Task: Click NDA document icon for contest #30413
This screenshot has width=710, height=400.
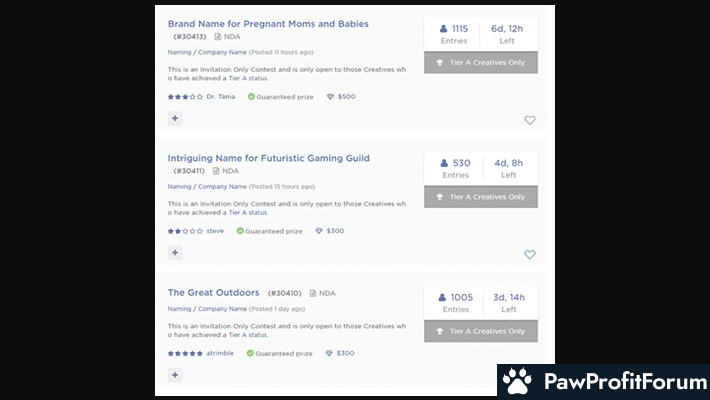Action: pos(216,36)
